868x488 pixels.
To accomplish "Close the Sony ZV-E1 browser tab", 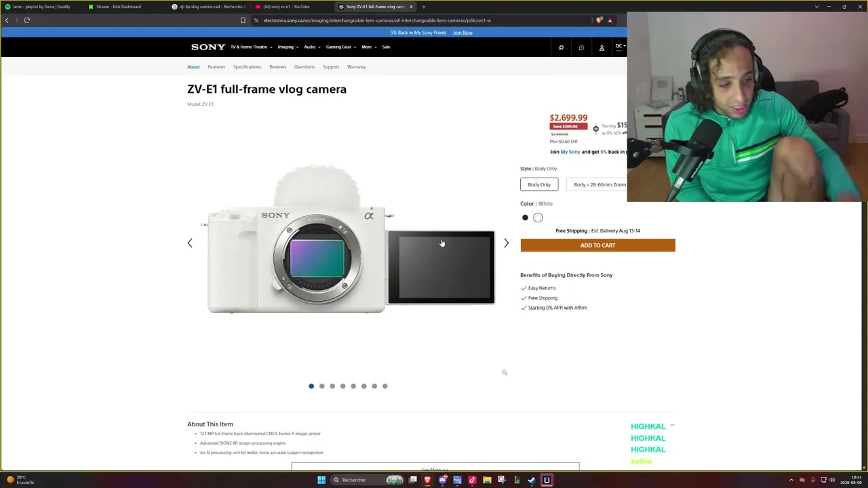I will (x=411, y=7).
